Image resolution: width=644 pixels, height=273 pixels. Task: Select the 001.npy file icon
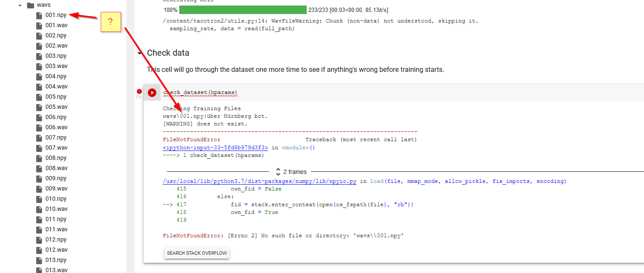click(x=38, y=15)
